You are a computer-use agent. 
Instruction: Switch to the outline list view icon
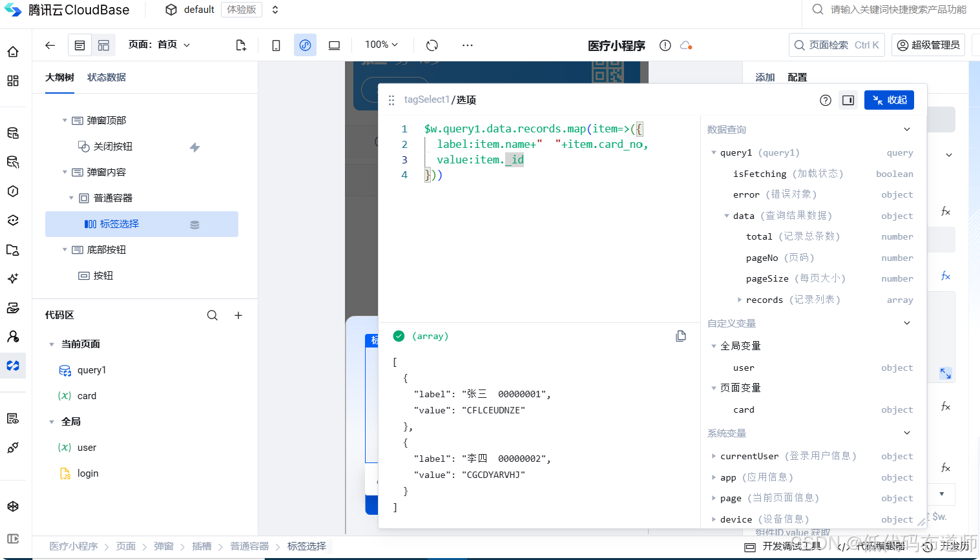point(79,45)
